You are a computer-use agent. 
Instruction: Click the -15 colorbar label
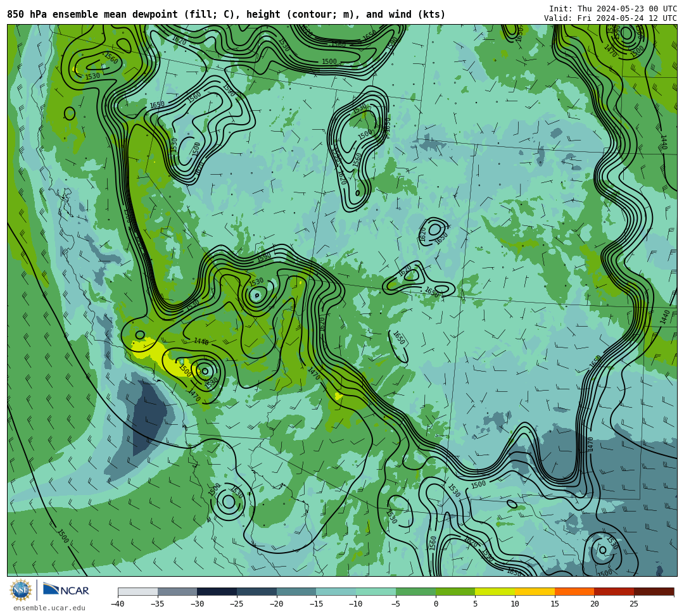click(316, 604)
